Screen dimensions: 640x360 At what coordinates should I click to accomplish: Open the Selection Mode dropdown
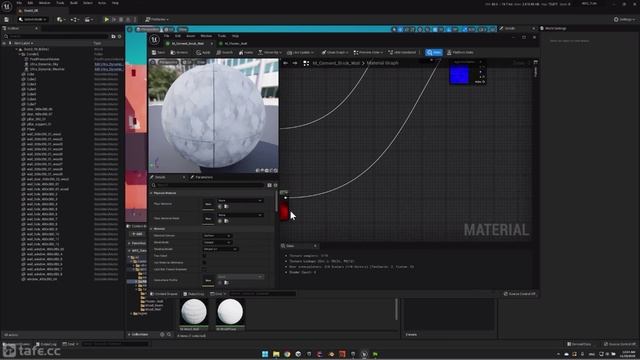pyautogui.click(x=33, y=20)
